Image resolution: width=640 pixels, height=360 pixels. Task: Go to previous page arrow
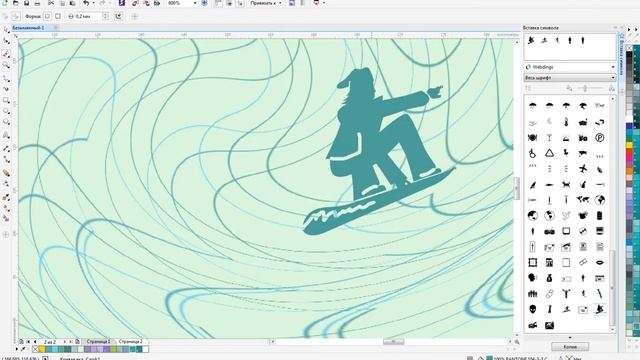(35, 342)
